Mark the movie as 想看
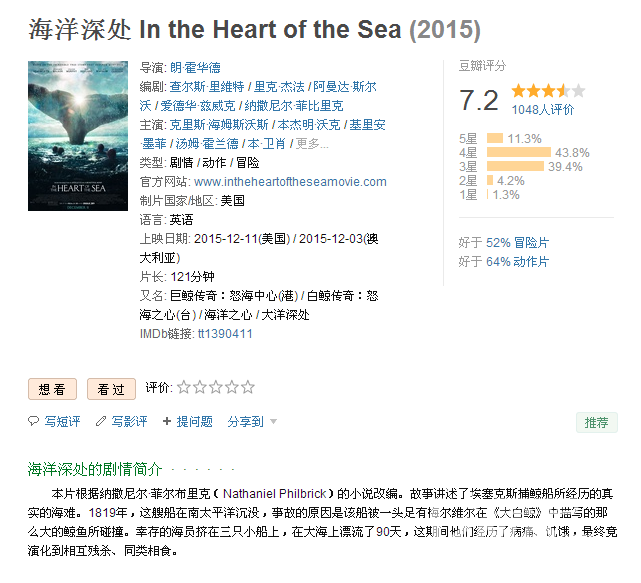The width and height of the screenshot is (641, 583). pos(52,389)
